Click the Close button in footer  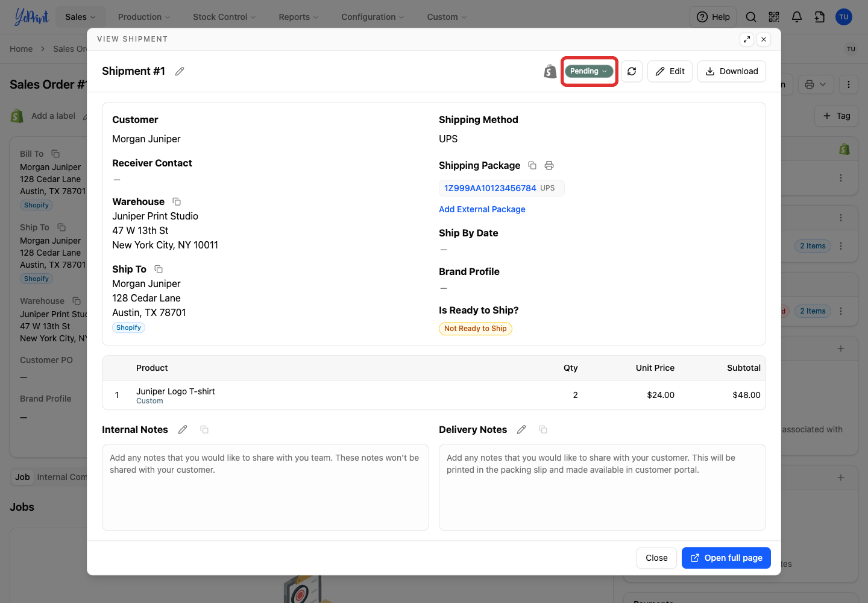pyautogui.click(x=656, y=558)
